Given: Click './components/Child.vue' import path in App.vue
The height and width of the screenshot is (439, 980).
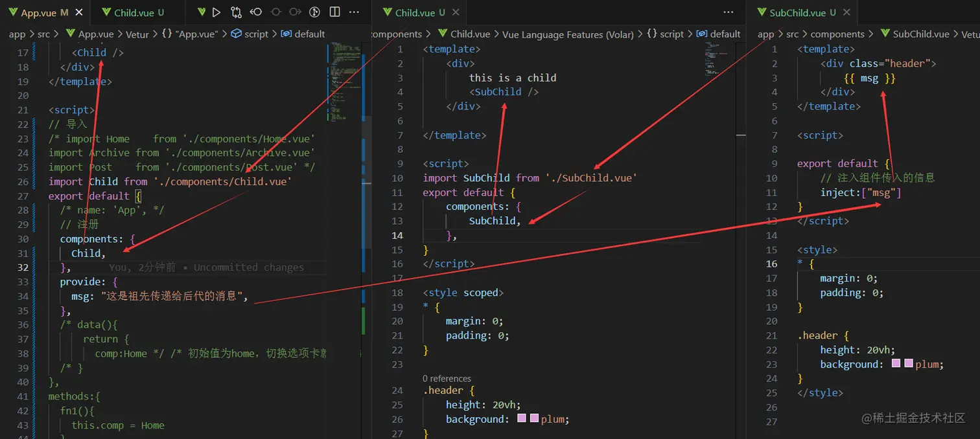Looking at the screenshot, I should [x=222, y=182].
